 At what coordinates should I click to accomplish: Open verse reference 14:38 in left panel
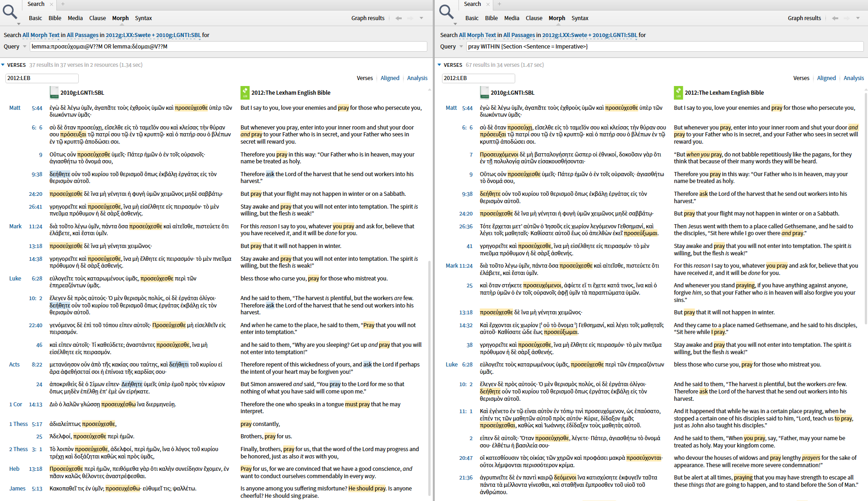pos(36,259)
